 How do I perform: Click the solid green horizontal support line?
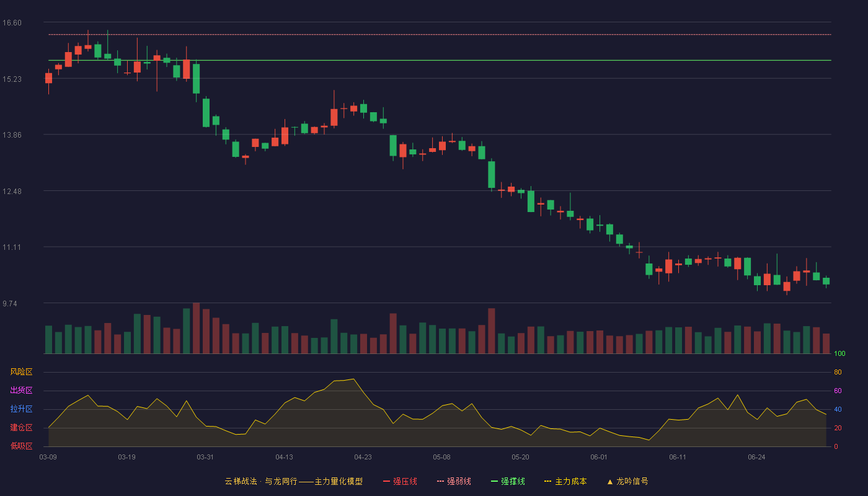(x=440, y=60)
